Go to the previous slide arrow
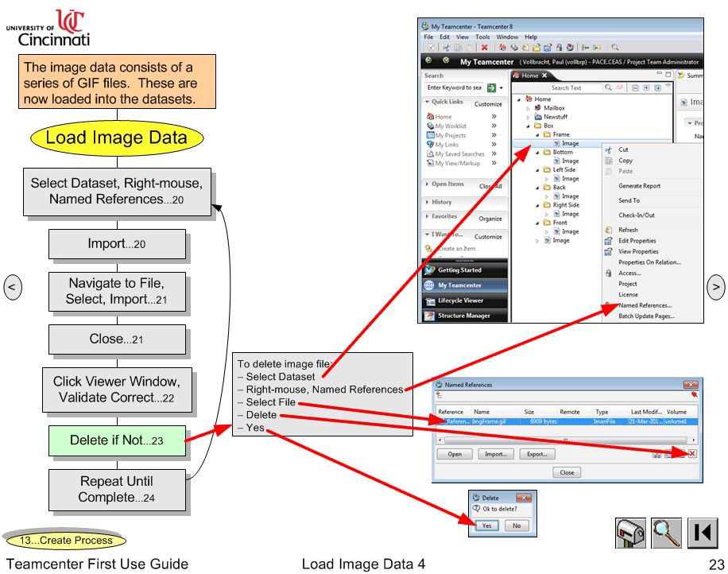 pyautogui.click(x=13, y=287)
